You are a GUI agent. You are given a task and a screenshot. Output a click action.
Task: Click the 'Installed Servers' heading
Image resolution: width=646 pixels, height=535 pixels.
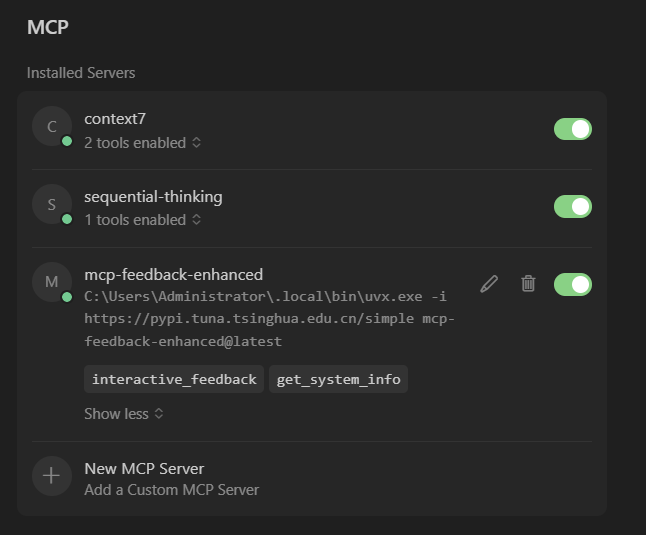tap(81, 73)
